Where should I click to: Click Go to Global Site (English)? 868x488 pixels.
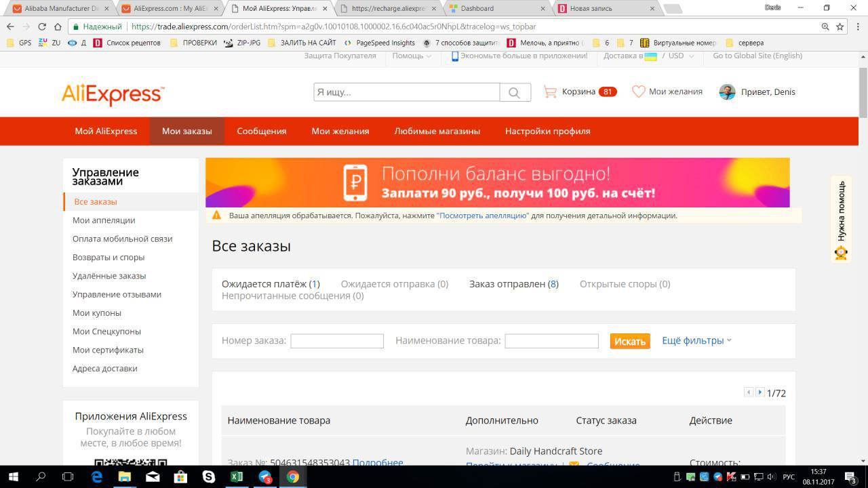[x=757, y=56]
